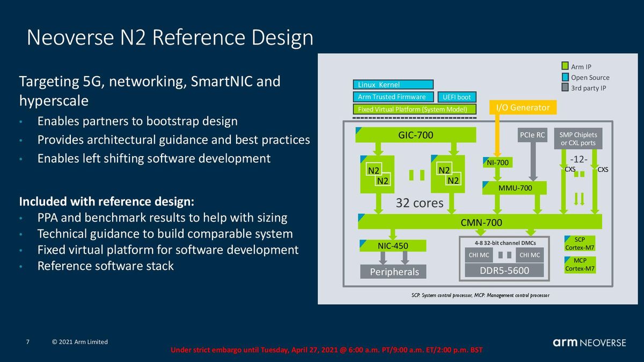Click the NI-700 block
Image resolution: width=644 pixels, height=362 pixels.
click(x=497, y=162)
